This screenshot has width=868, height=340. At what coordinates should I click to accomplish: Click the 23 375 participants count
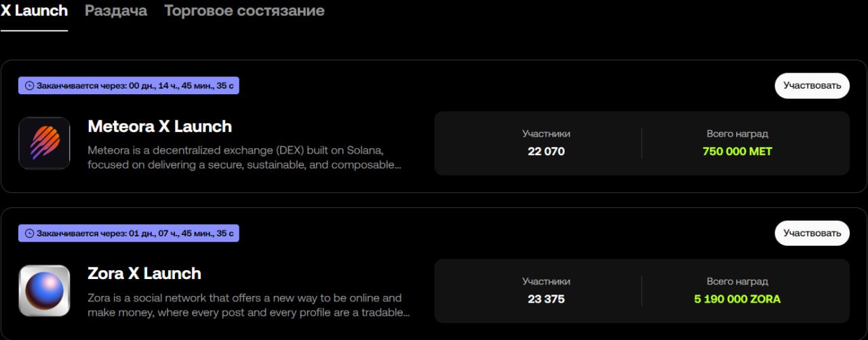[546, 299]
